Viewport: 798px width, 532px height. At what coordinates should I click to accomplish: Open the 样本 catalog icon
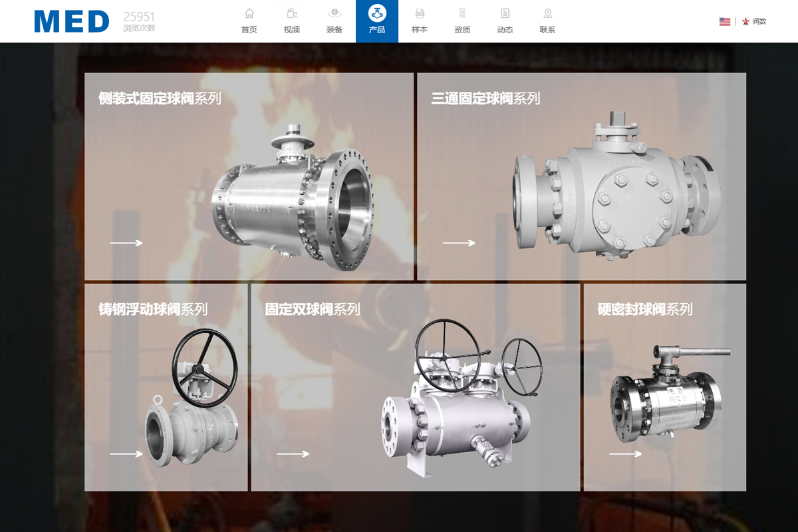(x=420, y=13)
